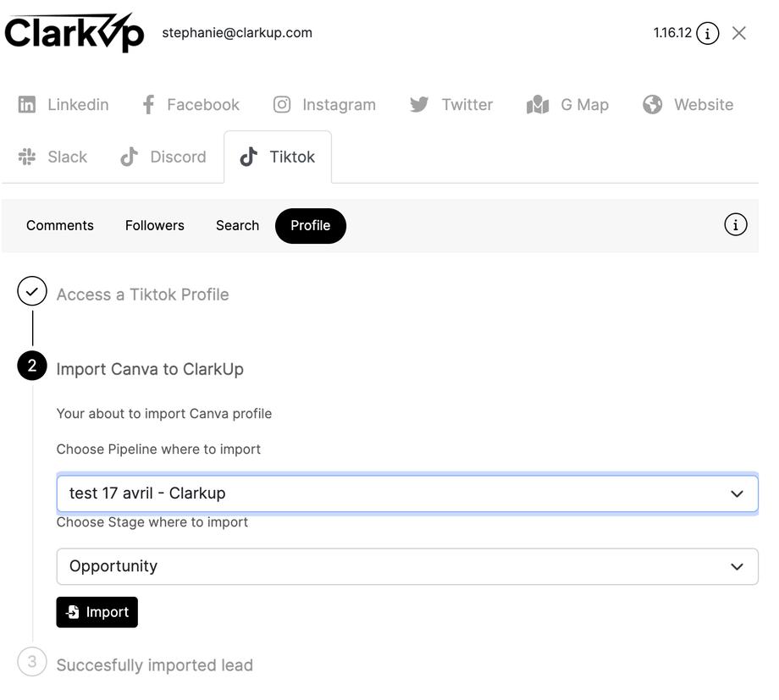The image size is (779, 700).
Task: Switch to the Comments tab
Action: tap(60, 225)
